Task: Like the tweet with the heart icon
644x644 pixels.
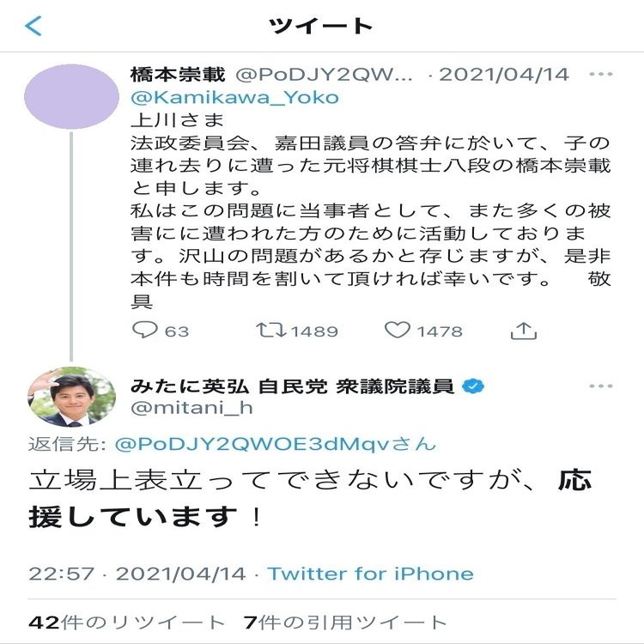Action: pyautogui.click(x=397, y=330)
